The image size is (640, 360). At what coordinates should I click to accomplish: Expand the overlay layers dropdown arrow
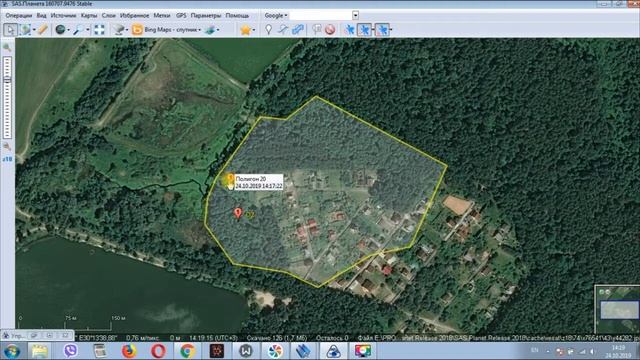pyautogui.click(x=218, y=30)
